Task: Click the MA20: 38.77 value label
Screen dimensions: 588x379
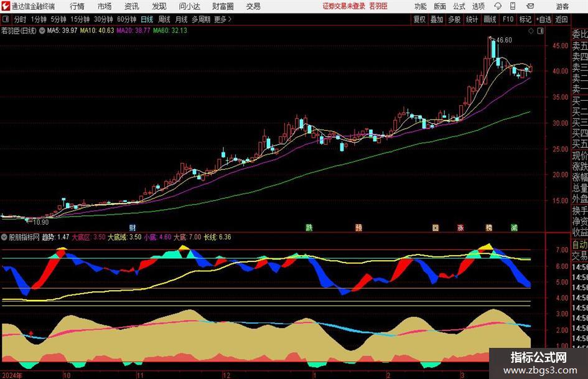Action: 133,30
